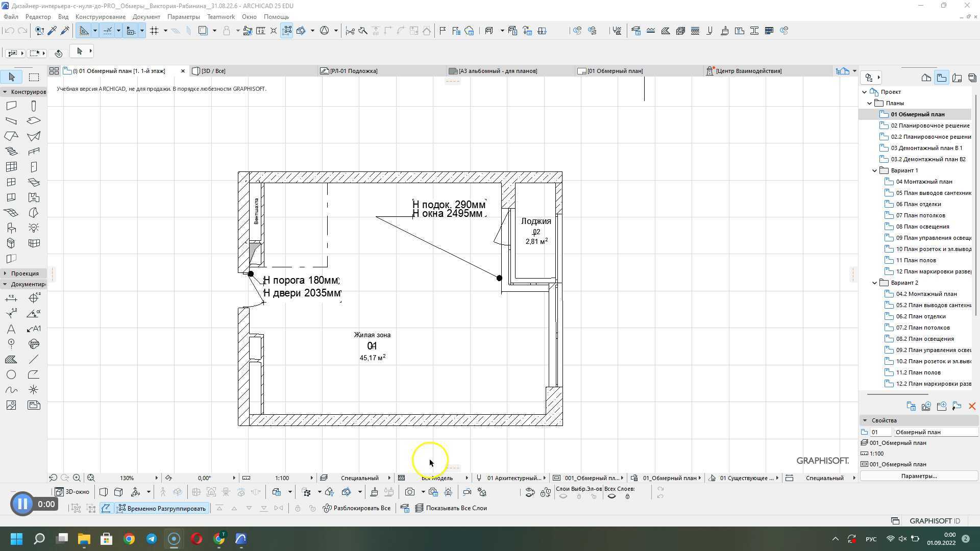Viewport: 980px width, 551px height.
Task: Pause the screen recording timer
Action: point(22,504)
